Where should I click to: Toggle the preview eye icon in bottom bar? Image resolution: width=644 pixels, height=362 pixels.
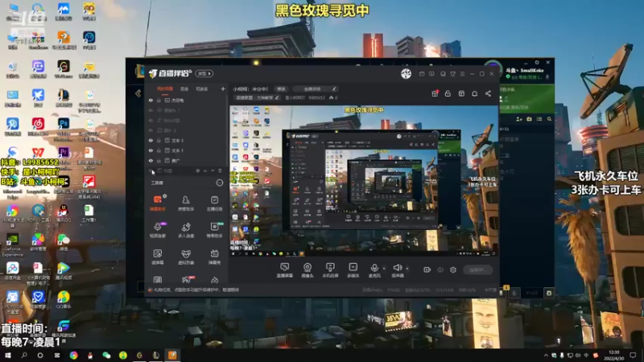(x=440, y=269)
